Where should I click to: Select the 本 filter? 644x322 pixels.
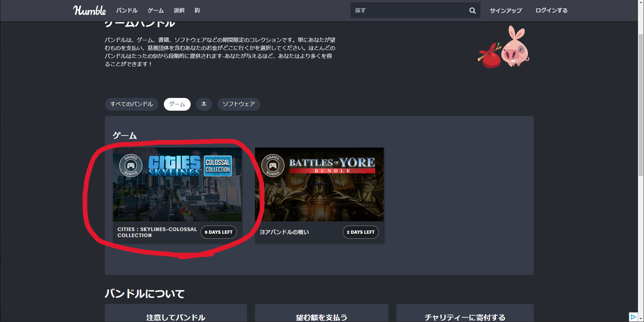pos(204,104)
